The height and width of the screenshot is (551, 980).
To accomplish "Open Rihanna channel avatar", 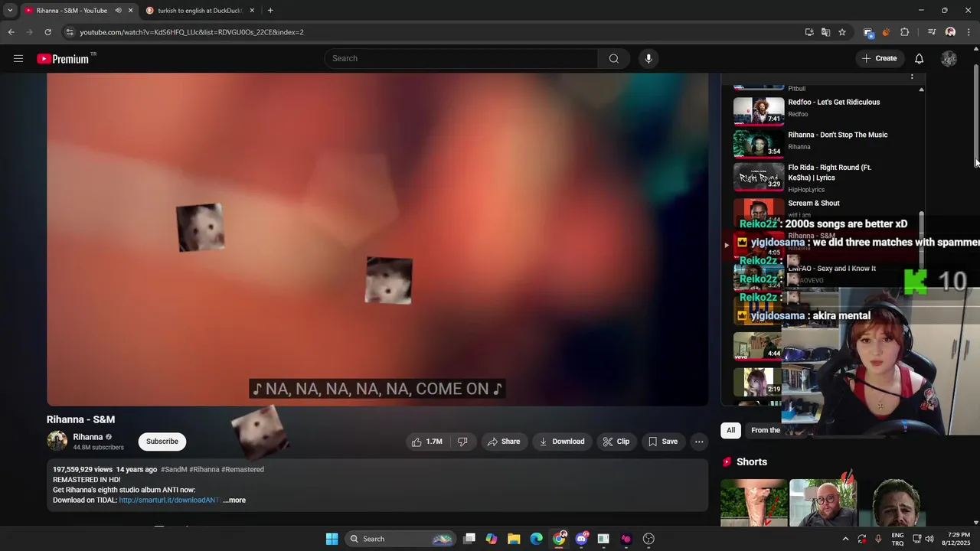I will tap(57, 441).
